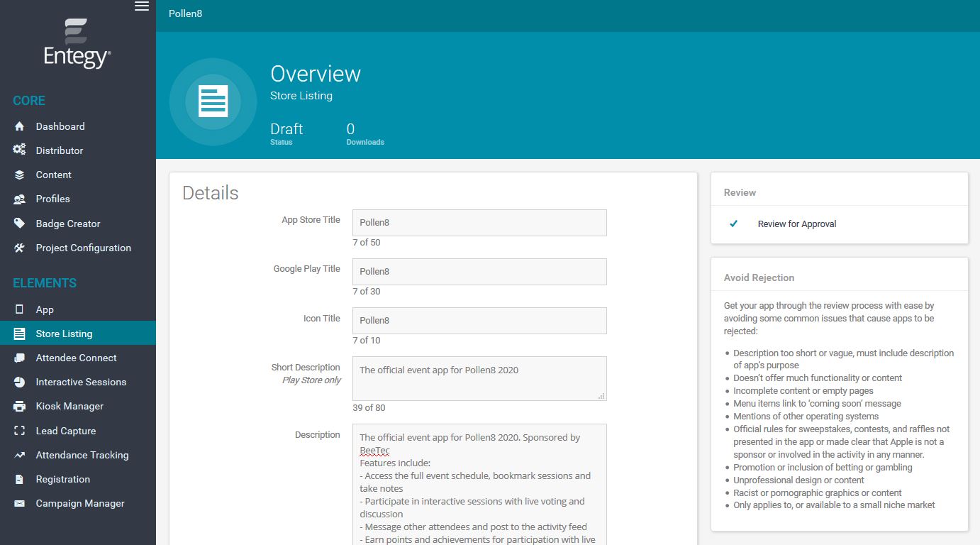Click the Distributor gears icon
The width and height of the screenshot is (980, 545).
tap(20, 150)
